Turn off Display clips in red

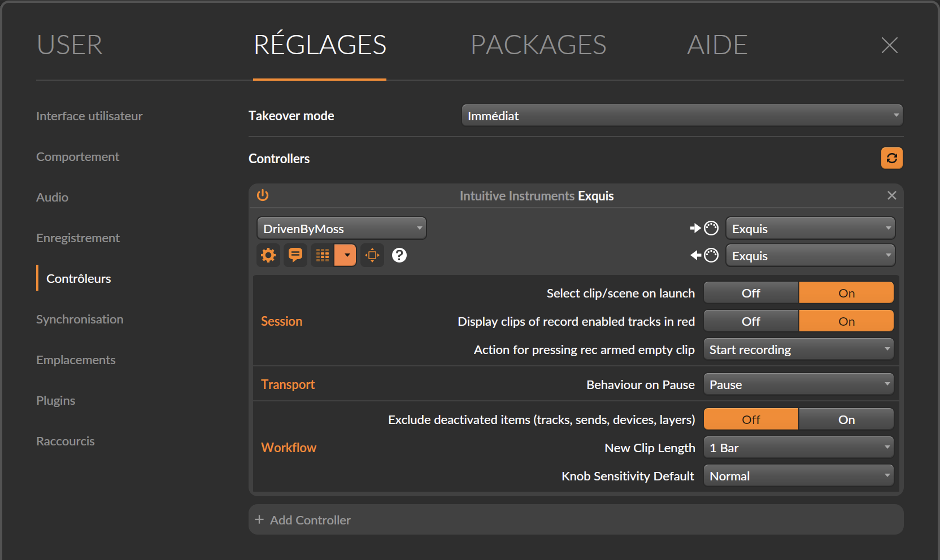(751, 321)
